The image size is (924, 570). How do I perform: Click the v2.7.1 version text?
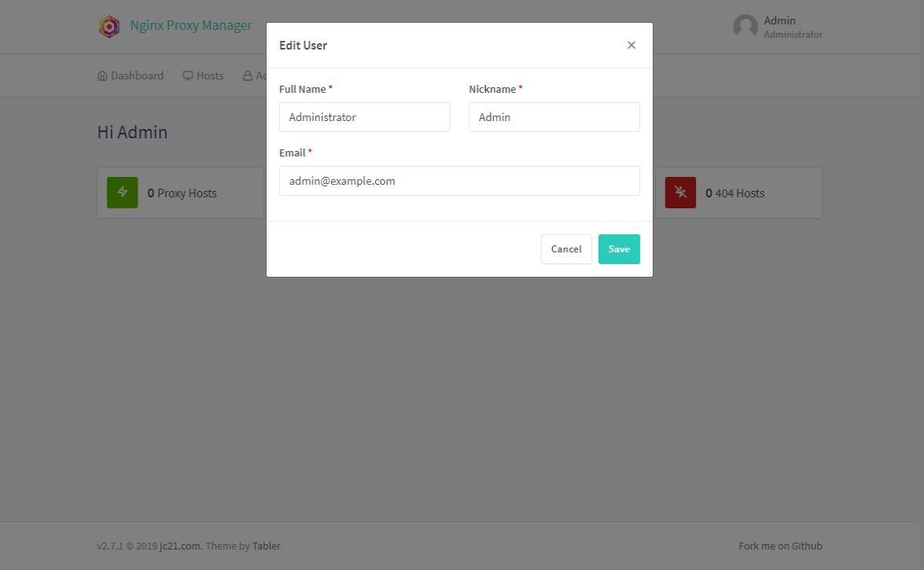click(x=110, y=546)
